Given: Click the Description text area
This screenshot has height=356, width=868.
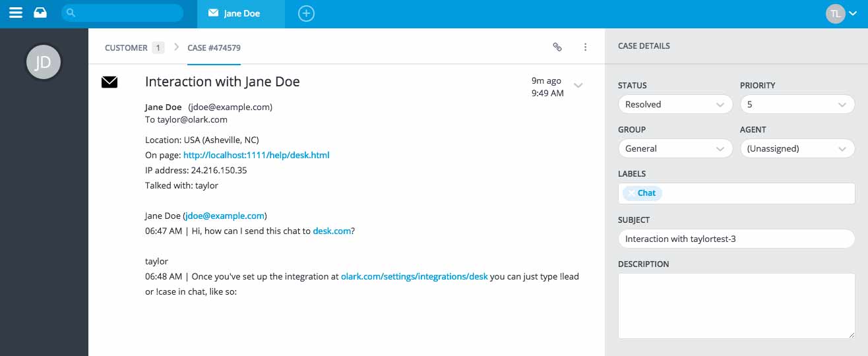Looking at the screenshot, I should point(736,306).
